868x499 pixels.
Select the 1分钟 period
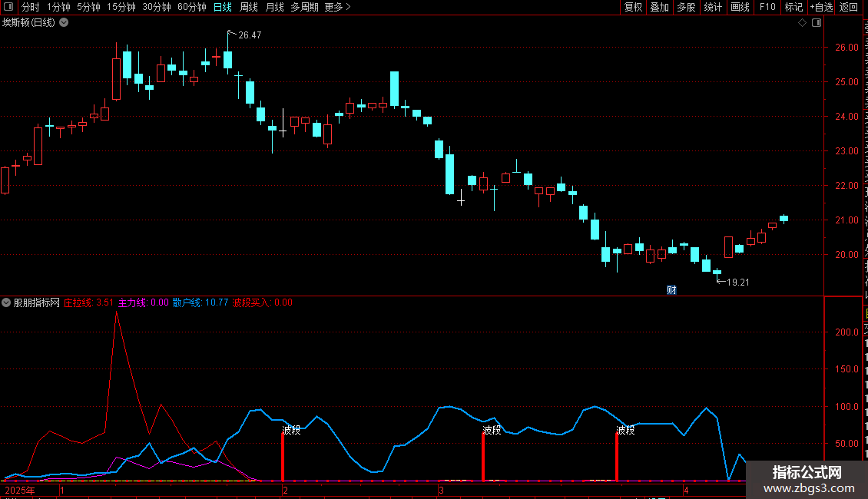(x=58, y=7)
